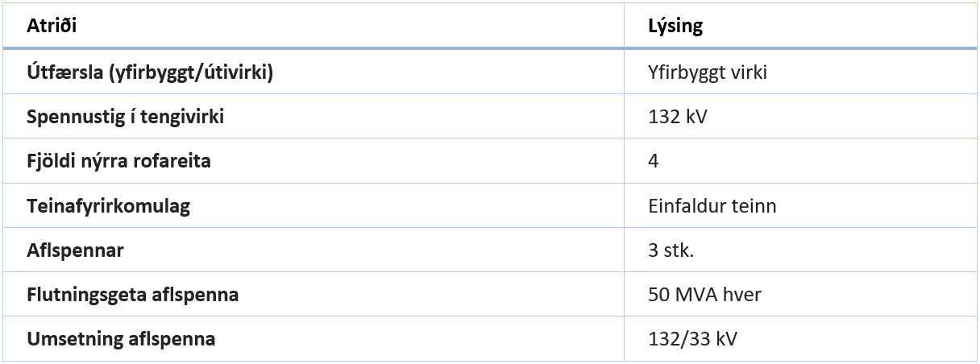Click the '3 stk.' value cell
The image size is (980, 364).
point(671,250)
